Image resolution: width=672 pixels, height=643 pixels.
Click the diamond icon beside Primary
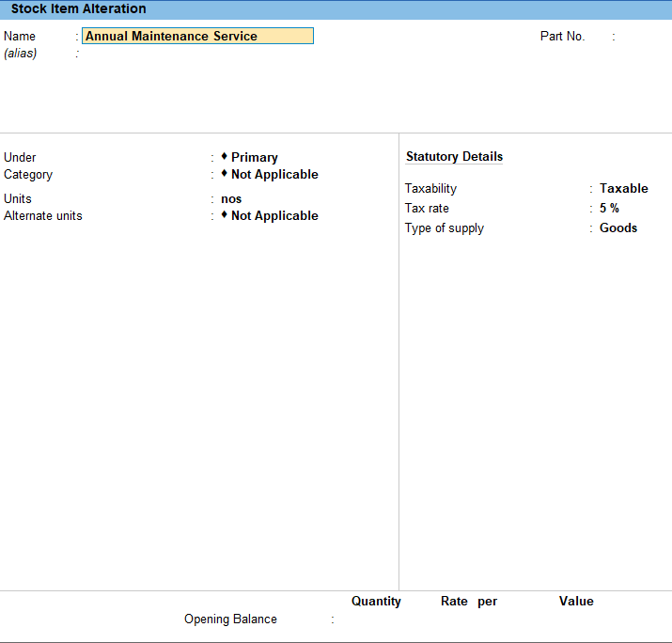[224, 156]
